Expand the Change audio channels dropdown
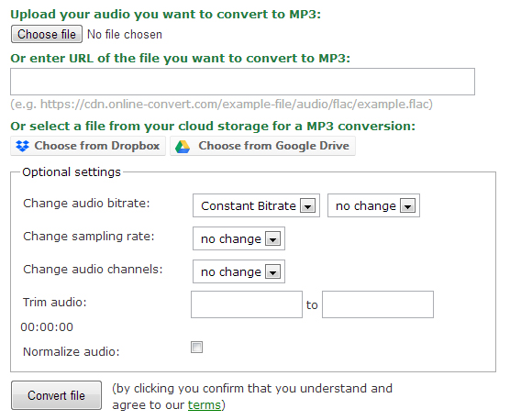This screenshot has width=510, height=420. pyautogui.click(x=238, y=271)
